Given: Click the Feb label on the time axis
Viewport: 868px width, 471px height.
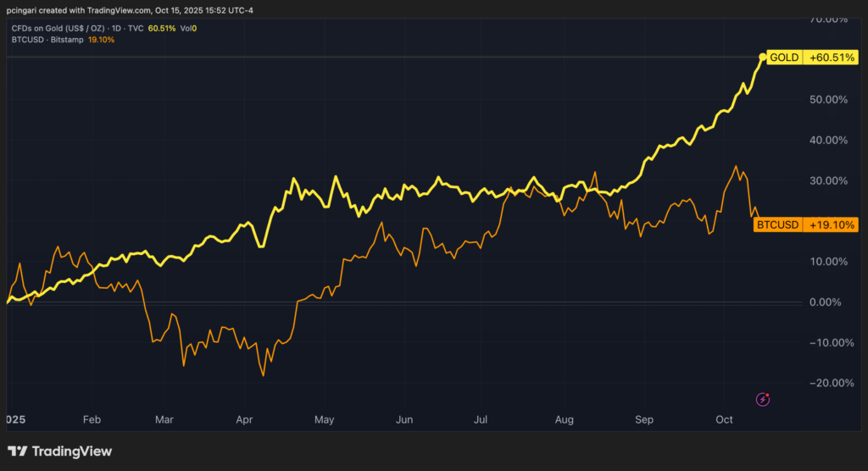Looking at the screenshot, I should tap(92, 419).
